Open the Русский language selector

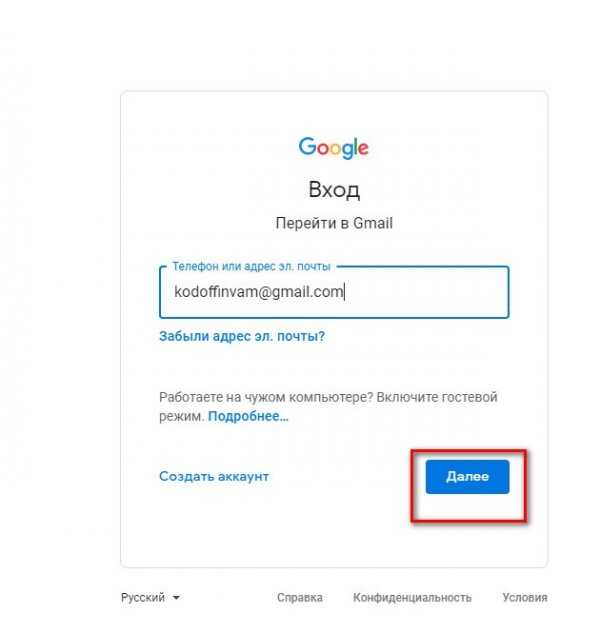coord(151,597)
